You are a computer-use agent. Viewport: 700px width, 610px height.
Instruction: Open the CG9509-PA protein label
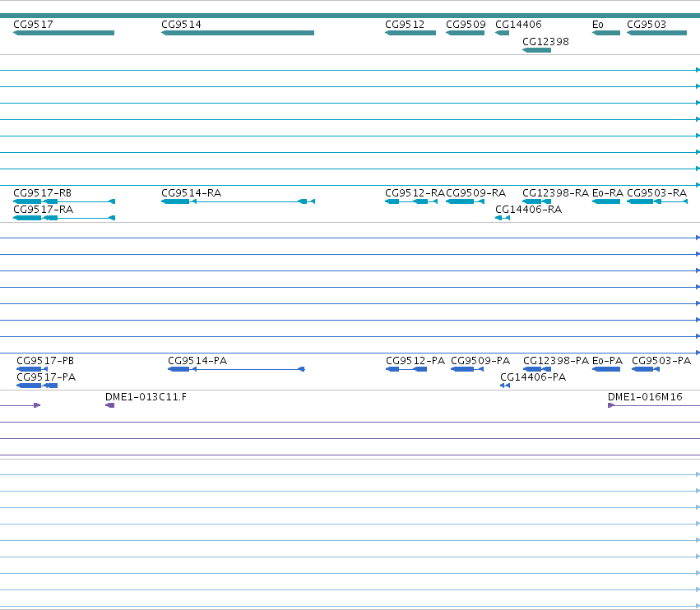point(480,361)
